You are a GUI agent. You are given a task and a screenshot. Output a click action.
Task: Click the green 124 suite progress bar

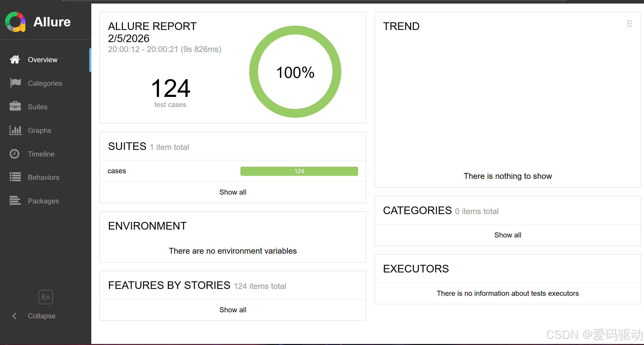pyautogui.click(x=299, y=171)
